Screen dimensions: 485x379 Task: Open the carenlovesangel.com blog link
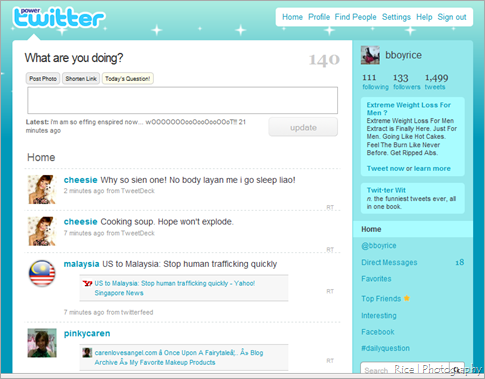pyautogui.click(x=179, y=357)
